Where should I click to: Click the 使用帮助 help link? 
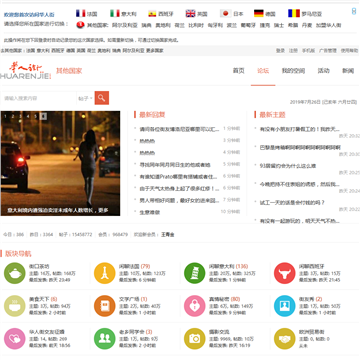tap(349, 51)
